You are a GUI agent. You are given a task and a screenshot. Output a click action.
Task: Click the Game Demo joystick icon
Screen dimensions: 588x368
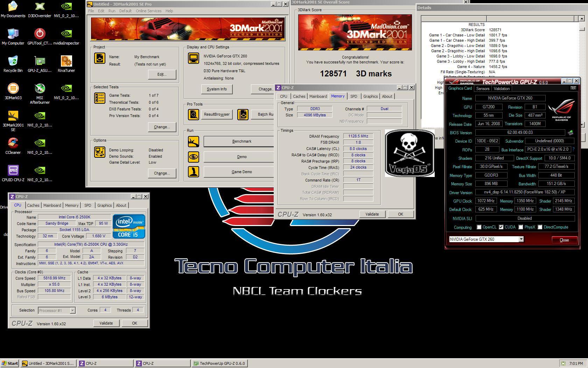194,172
